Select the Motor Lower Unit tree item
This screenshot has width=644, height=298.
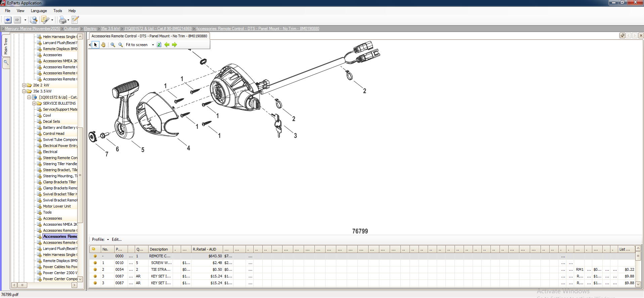[x=57, y=206]
